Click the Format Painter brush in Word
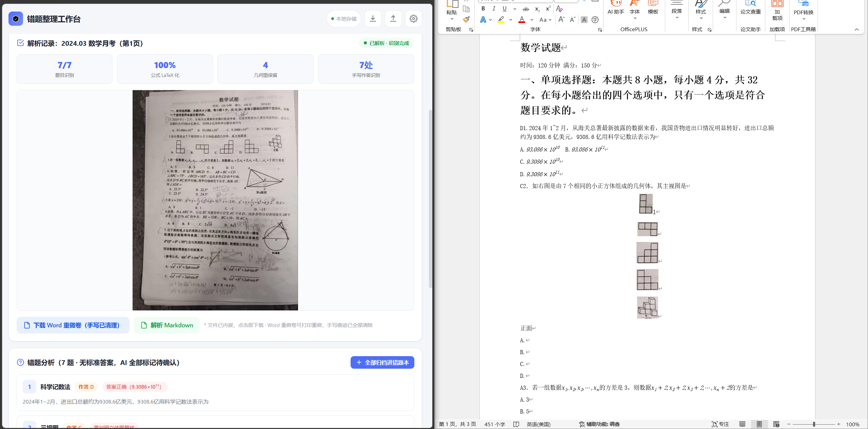 tap(467, 19)
